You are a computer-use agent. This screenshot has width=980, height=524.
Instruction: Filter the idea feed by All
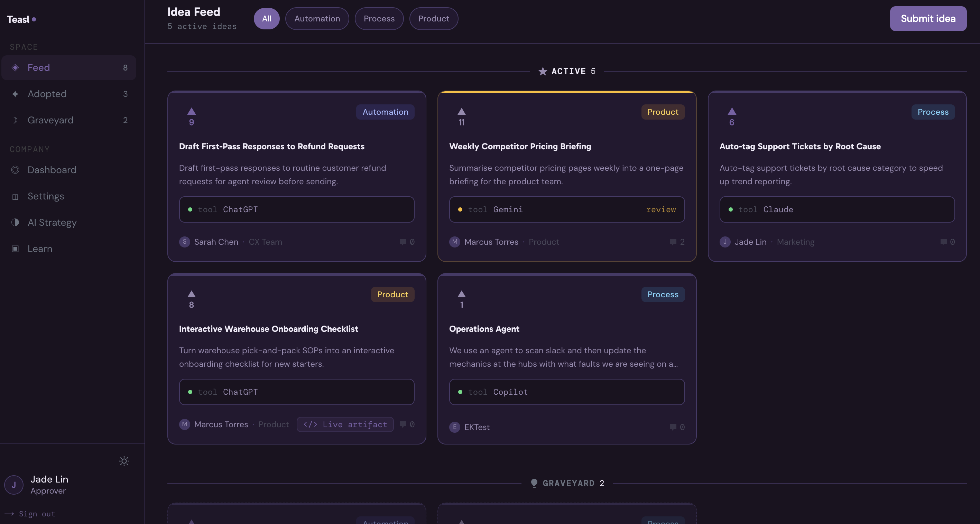pyautogui.click(x=267, y=19)
